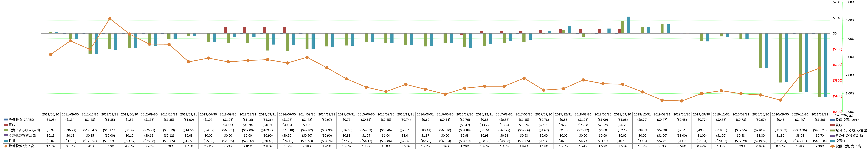The height and width of the screenshot is (149, 868).
Task: Click the 2011/06/30 date column header
Action: 51,114
